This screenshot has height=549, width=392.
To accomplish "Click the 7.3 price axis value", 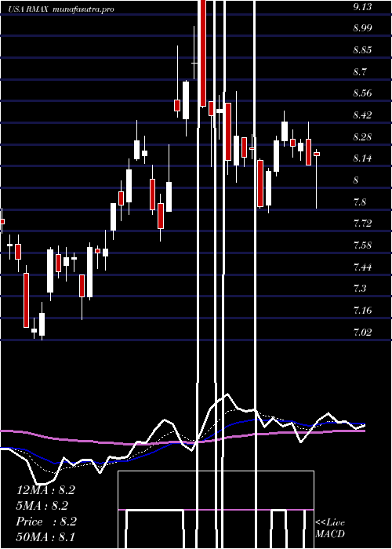I will click(x=360, y=288).
